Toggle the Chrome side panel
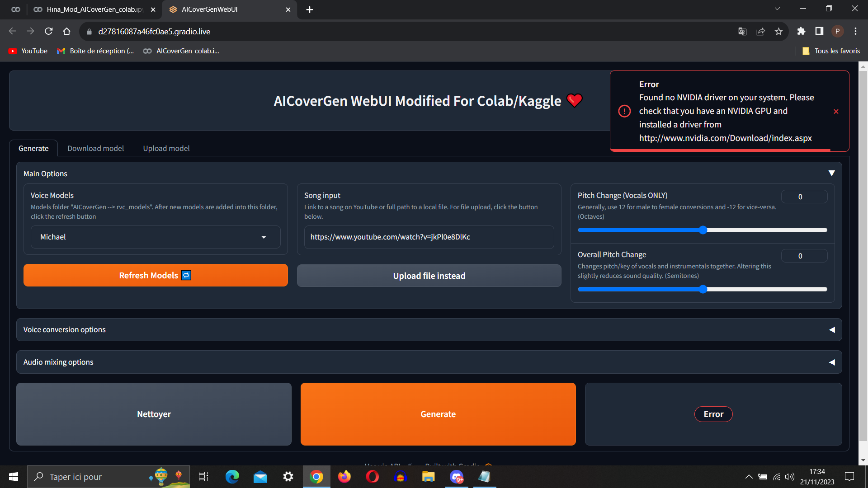This screenshot has width=868, height=488. [x=819, y=31]
